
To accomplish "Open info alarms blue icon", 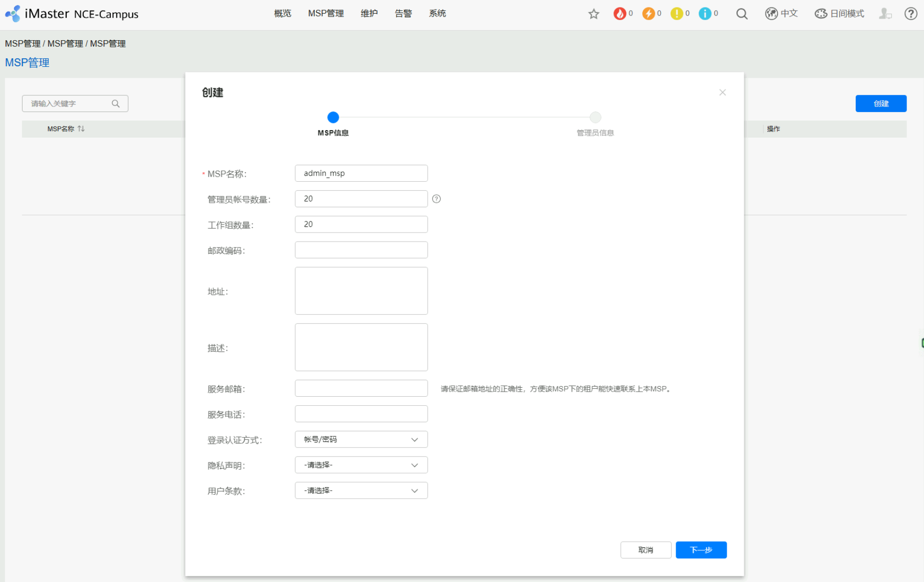I will tap(705, 14).
